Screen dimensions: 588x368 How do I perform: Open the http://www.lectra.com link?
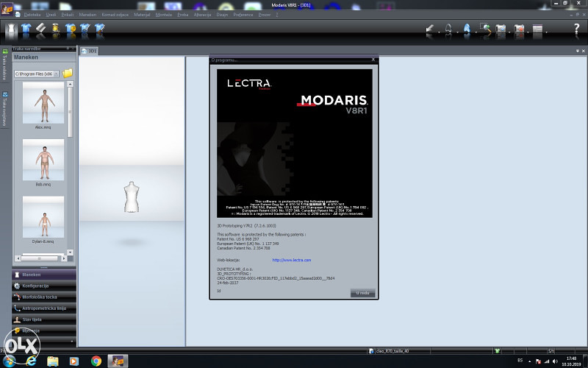point(291,260)
